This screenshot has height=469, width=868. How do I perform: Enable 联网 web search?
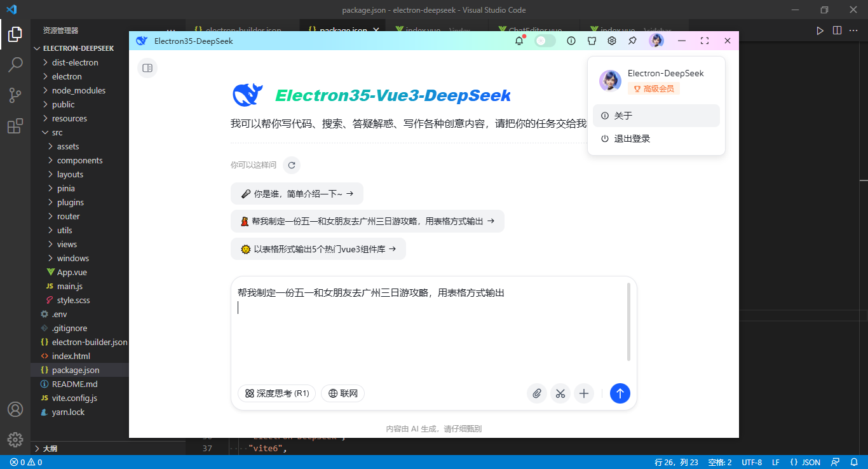[x=342, y=393]
